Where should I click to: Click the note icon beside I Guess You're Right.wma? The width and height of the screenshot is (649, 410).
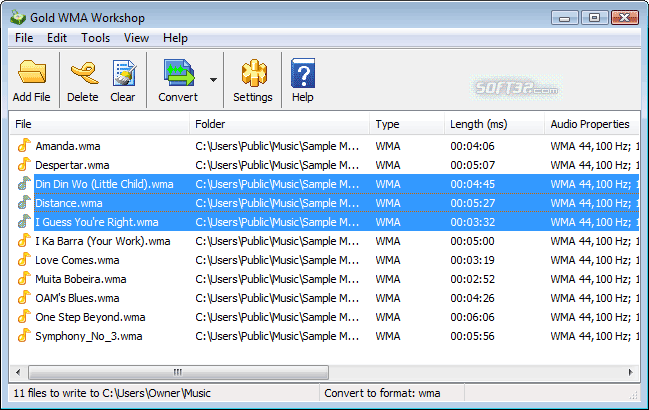[x=24, y=222]
